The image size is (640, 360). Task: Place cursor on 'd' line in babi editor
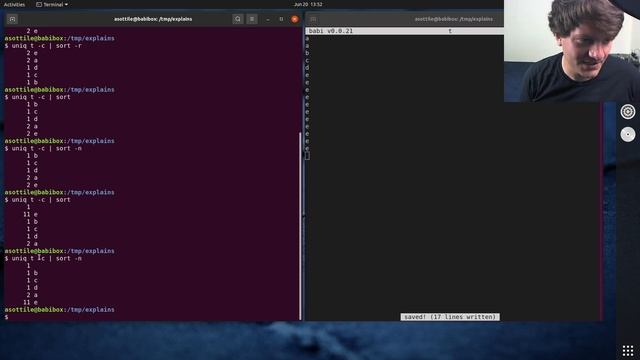click(307, 68)
